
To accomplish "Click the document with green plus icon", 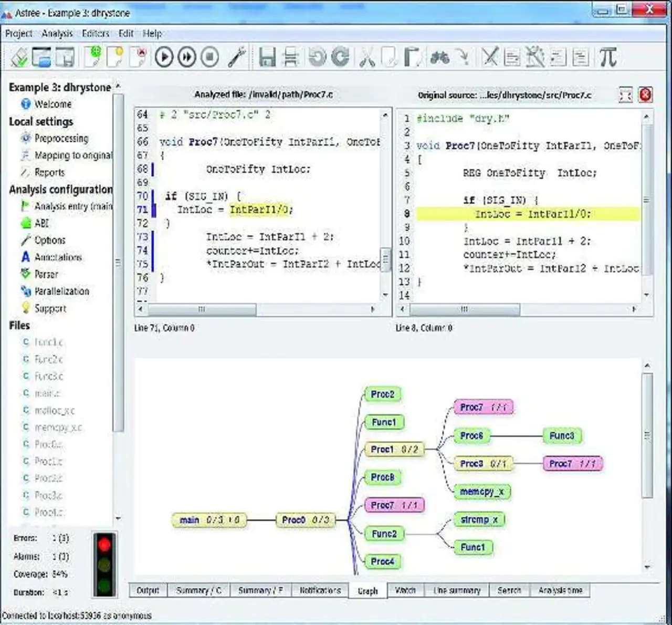I will [93, 57].
